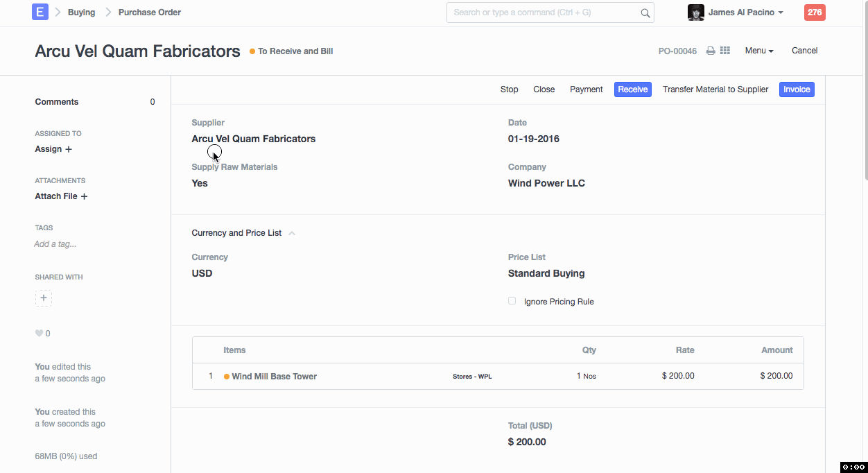Open the 276 notifications badge
The image size is (868, 473).
point(815,12)
